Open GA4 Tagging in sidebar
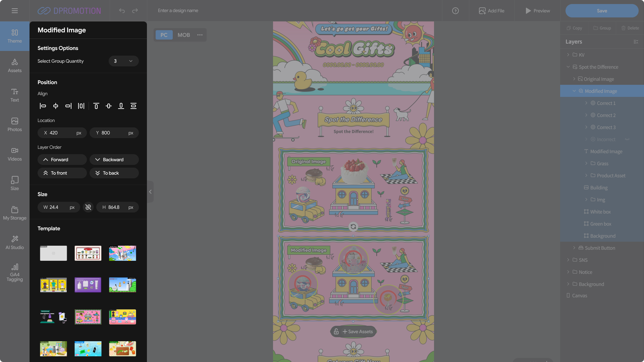Viewport: 644px width, 362px height. click(15, 272)
